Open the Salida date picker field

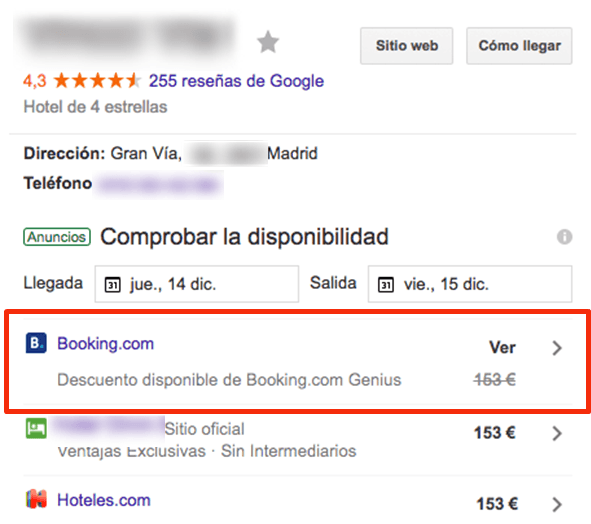click(x=470, y=284)
